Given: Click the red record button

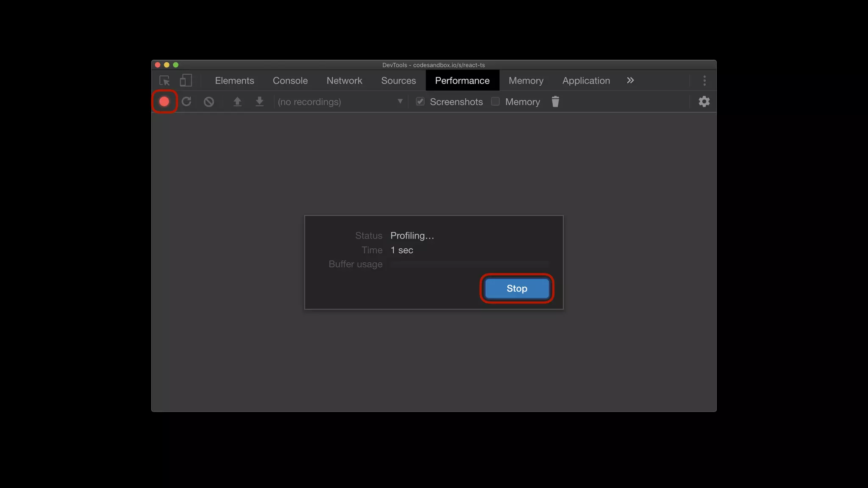Looking at the screenshot, I should click(x=164, y=102).
